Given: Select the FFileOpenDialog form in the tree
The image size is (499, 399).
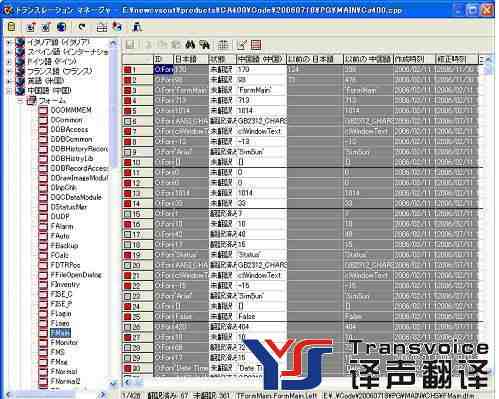Looking at the screenshot, I should [76, 275].
